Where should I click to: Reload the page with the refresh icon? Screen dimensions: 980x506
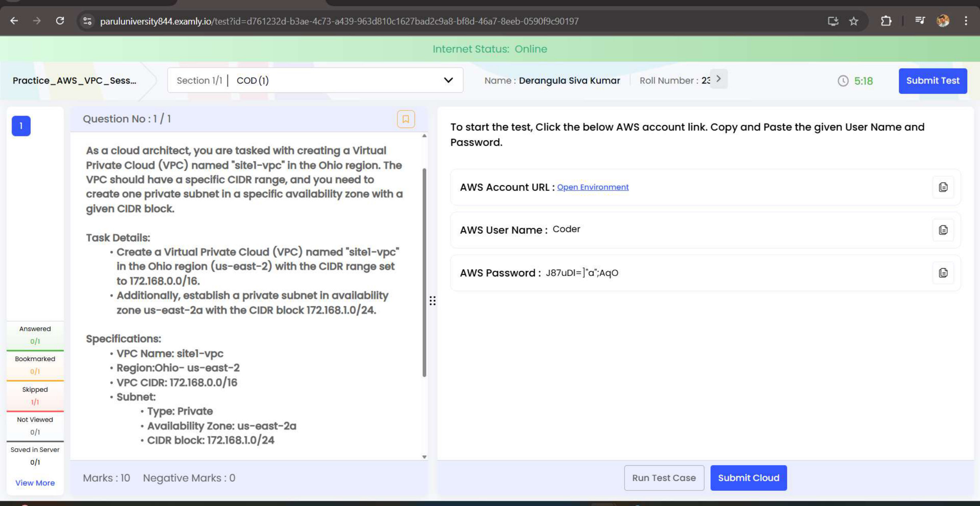pos(60,21)
